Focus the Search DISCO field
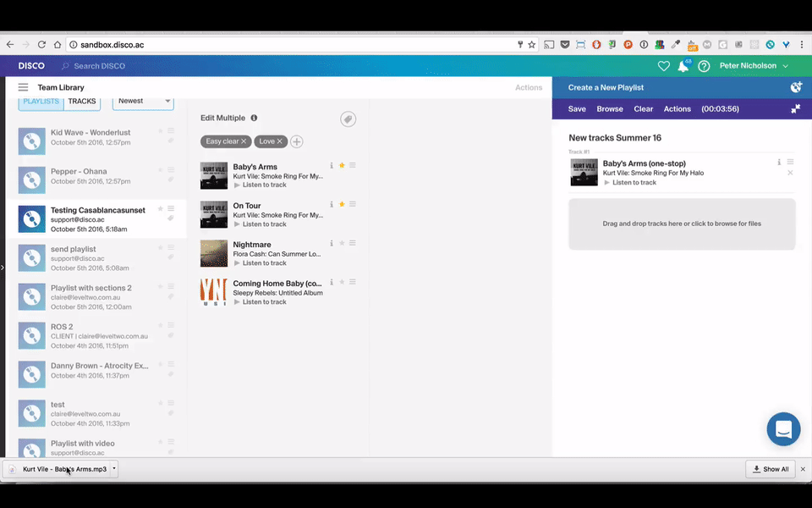Screen dimensions: 812x508 pyautogui.click(x=100, y=66)
